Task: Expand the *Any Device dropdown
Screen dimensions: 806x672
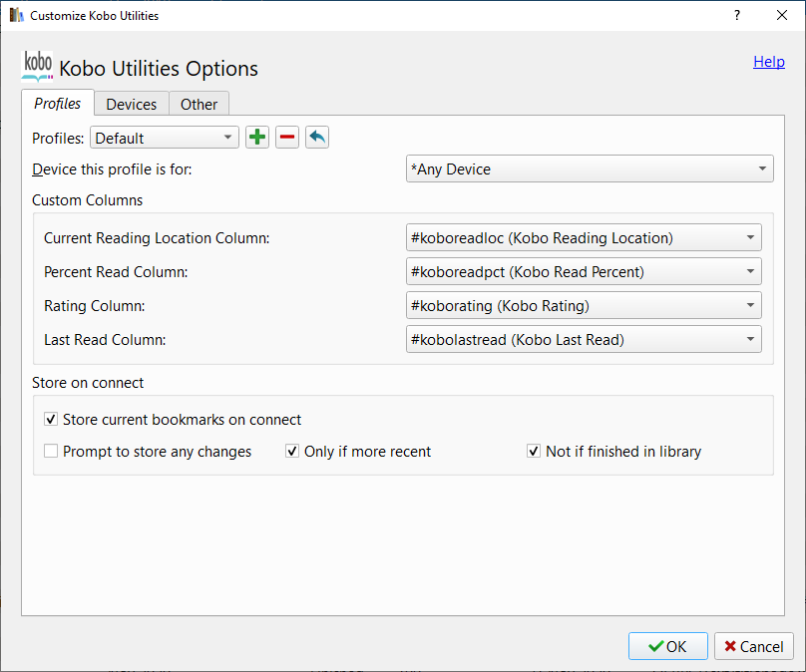Action: (590, 169)
